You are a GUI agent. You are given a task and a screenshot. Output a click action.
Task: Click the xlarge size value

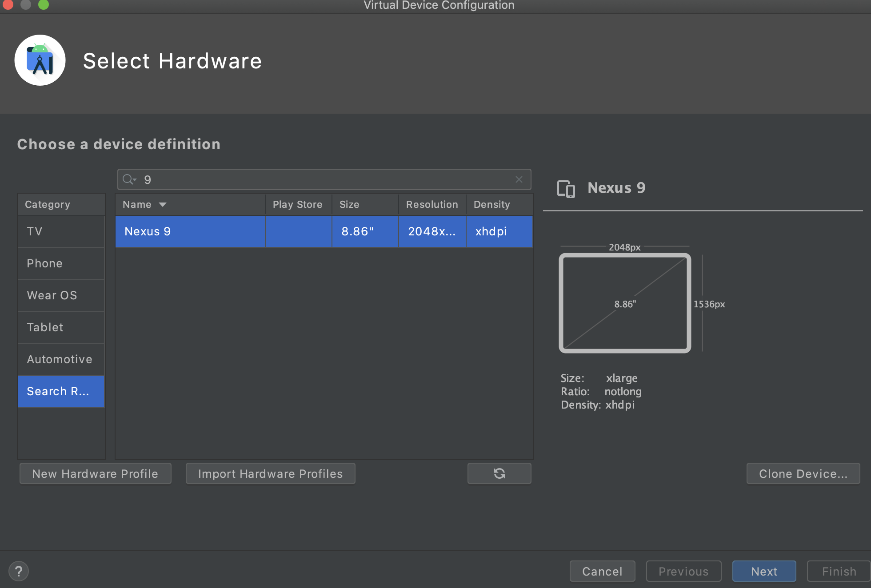tap(622, 378)
